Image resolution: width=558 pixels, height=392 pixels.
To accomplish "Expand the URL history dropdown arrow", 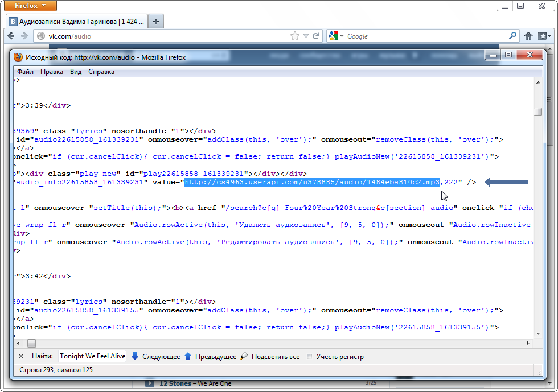I will [306, 36].
